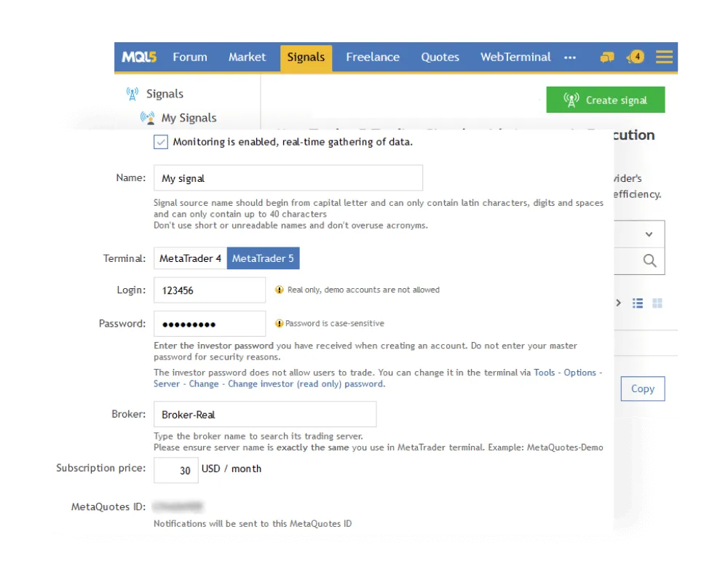Click into the Broker input field

(x=265, y=414)
